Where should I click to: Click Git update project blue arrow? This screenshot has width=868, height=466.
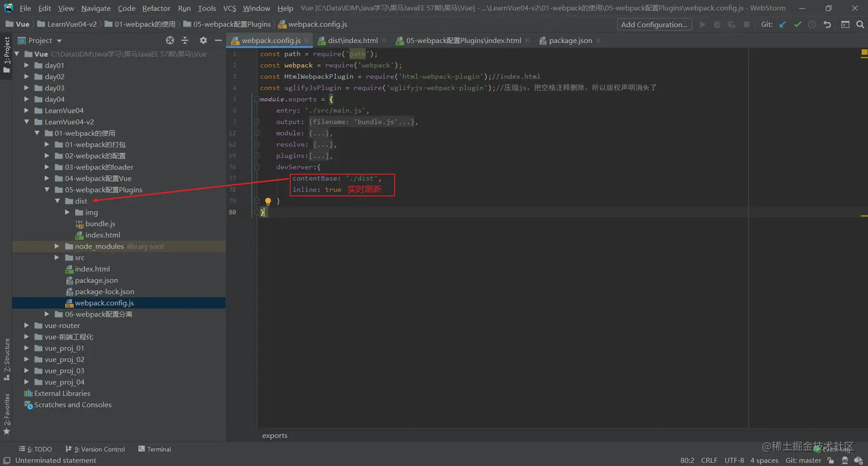click(x=783, y=25)
